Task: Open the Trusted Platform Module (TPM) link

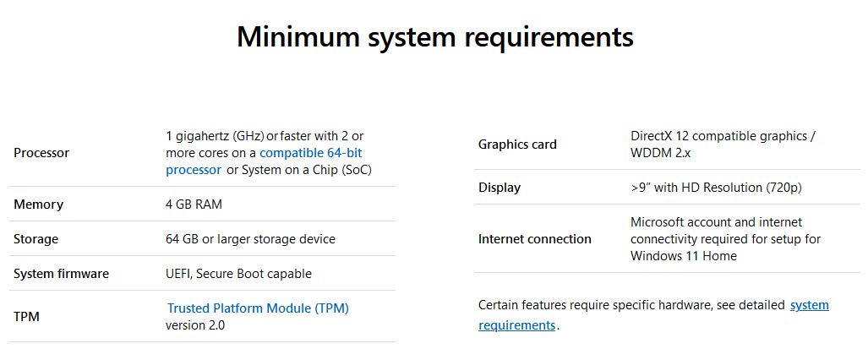Action: tap(258, 308)
